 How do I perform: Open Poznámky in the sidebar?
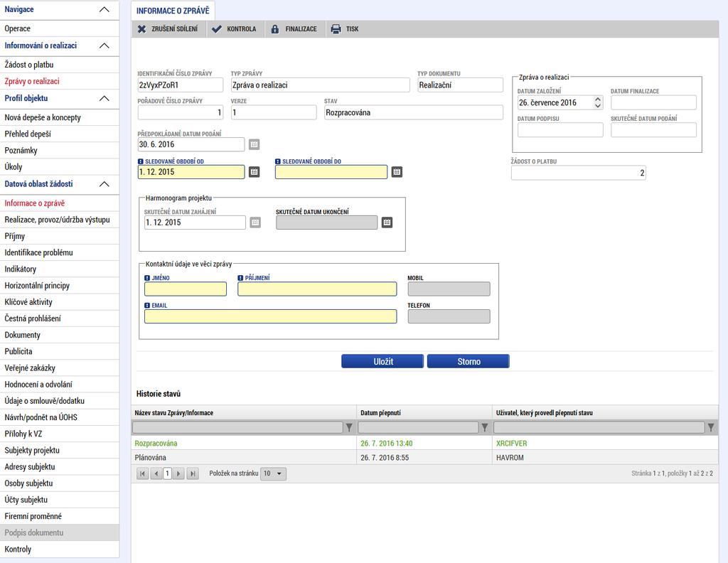(60, 151)
